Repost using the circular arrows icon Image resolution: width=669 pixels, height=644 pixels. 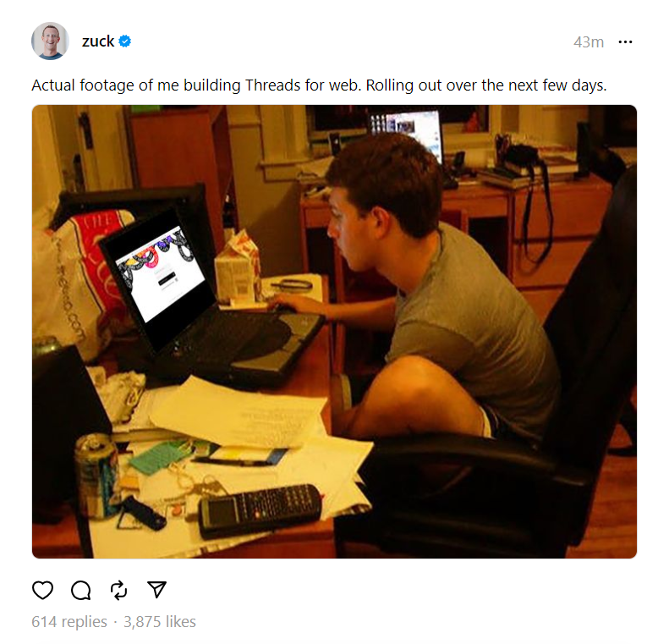pos(118,590)
